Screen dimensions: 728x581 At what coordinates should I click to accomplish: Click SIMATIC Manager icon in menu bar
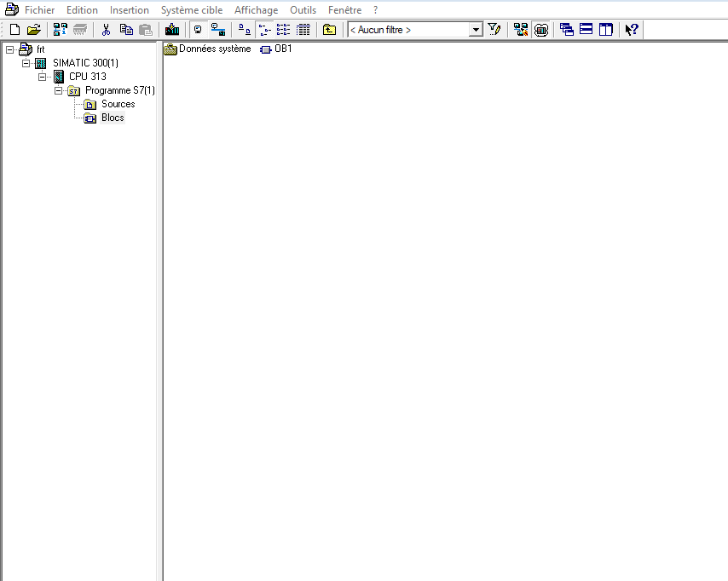(12, 9)
